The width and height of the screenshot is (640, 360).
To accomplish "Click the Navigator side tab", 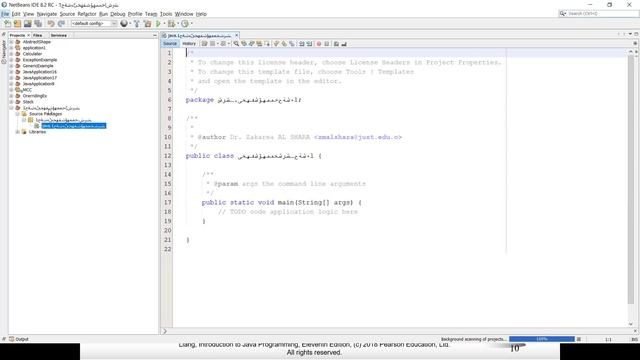I will click(x=4, y=51).
